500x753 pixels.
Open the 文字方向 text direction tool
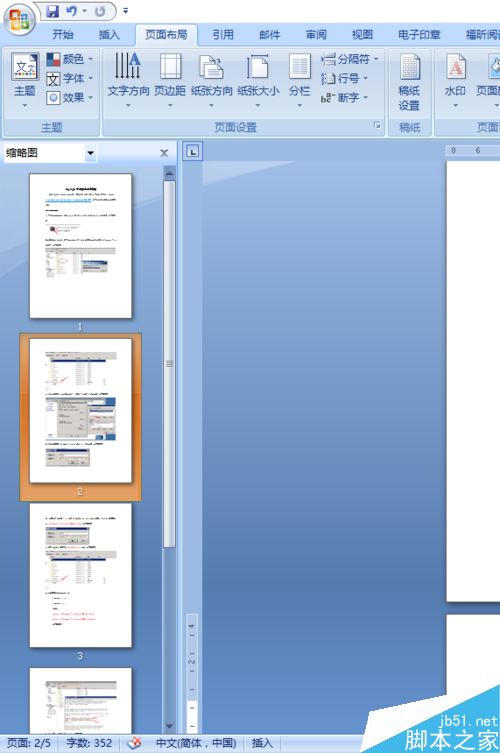pyautogui.click(x=128, y=79)
